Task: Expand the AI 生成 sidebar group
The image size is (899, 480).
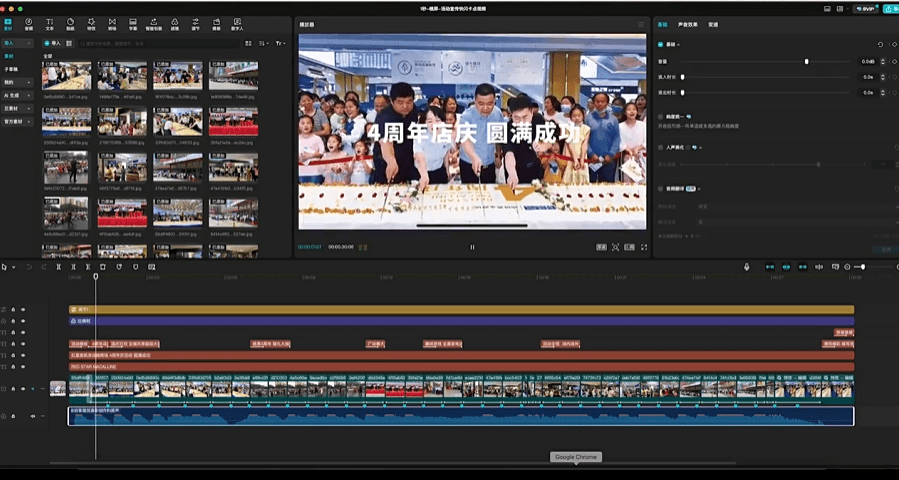Action: (17, 95)
